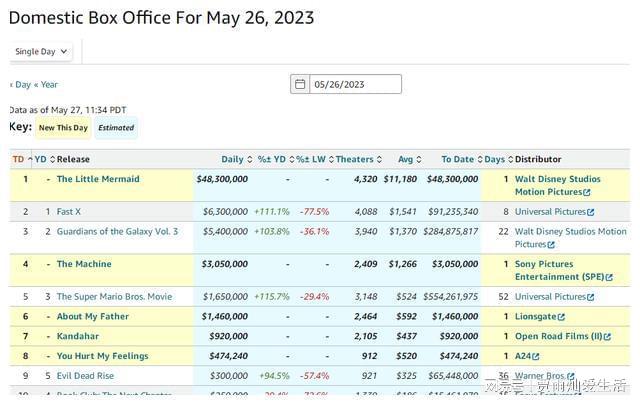This screenshot has width=640, height=405.
Task: Sort table by Daily gross column
Action: [x=237, y=159]
